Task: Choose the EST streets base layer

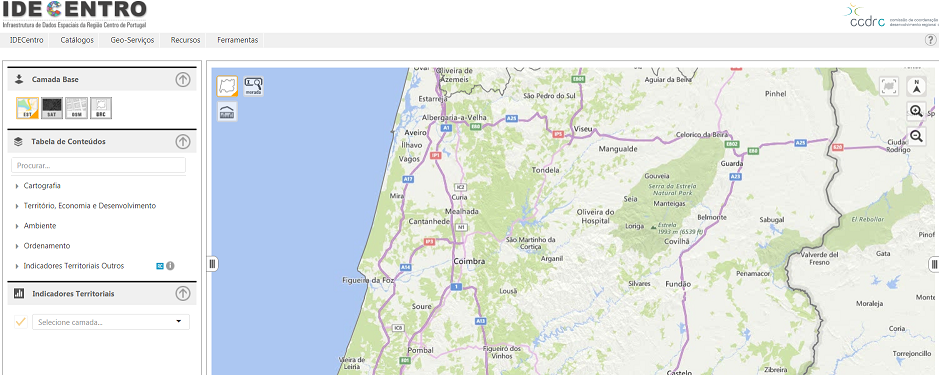Action: tap(28, 108)
